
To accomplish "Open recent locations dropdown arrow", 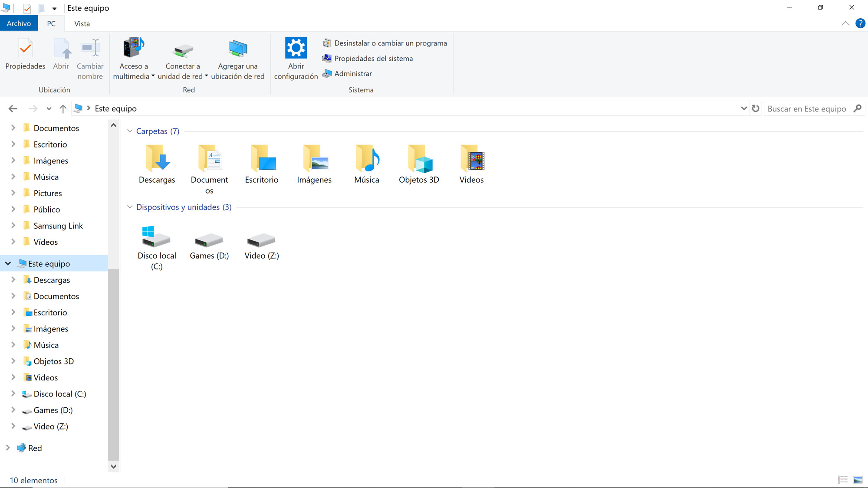I will pyautogui.click(x=49, y=109).
